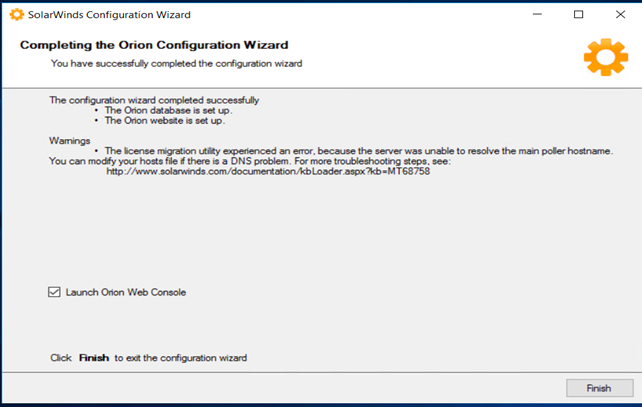This screenshot has height=407, width=642.
Task: Click Finish button to exit wizard
Action: [599, 388]
